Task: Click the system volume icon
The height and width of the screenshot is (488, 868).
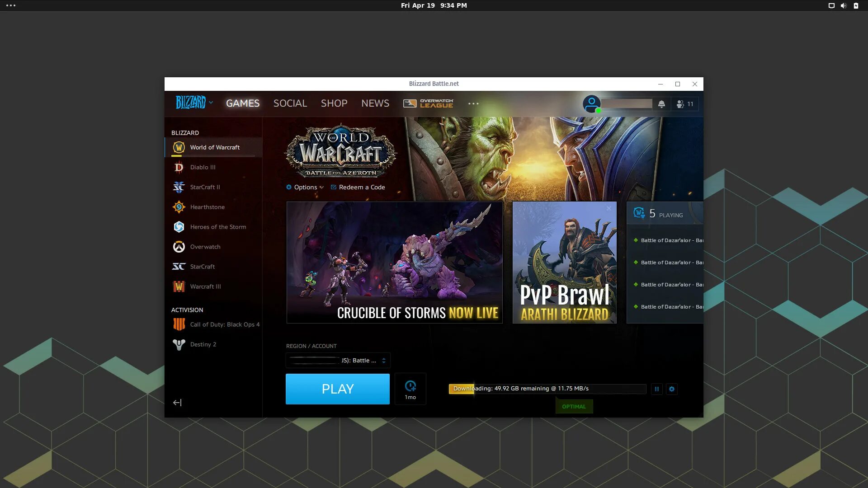Action: point(844,5)
